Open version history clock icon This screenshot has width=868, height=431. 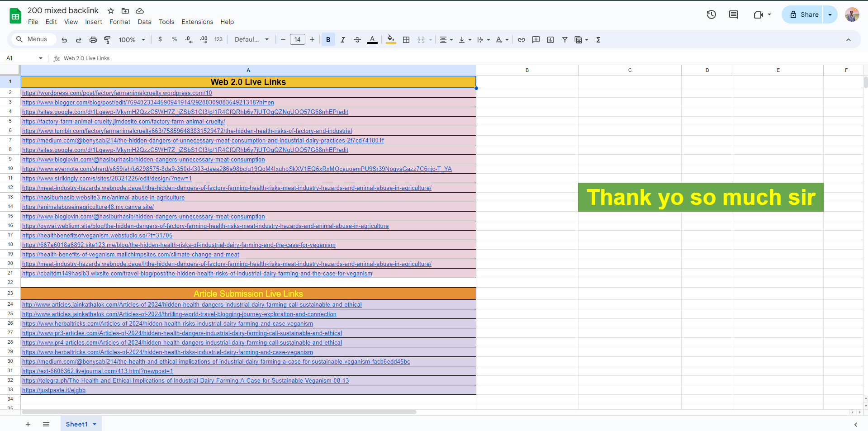[x=711, y=14]
